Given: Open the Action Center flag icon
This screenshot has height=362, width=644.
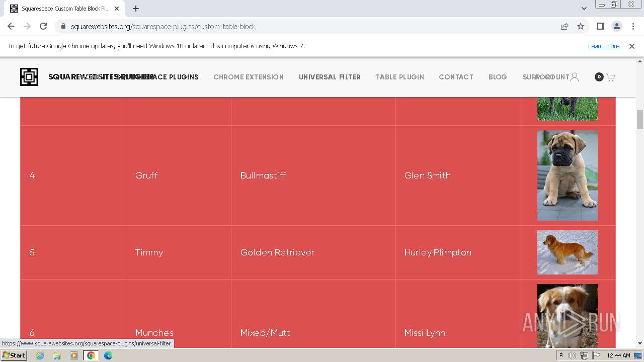Looking at the screenshot, I should 596,355.
